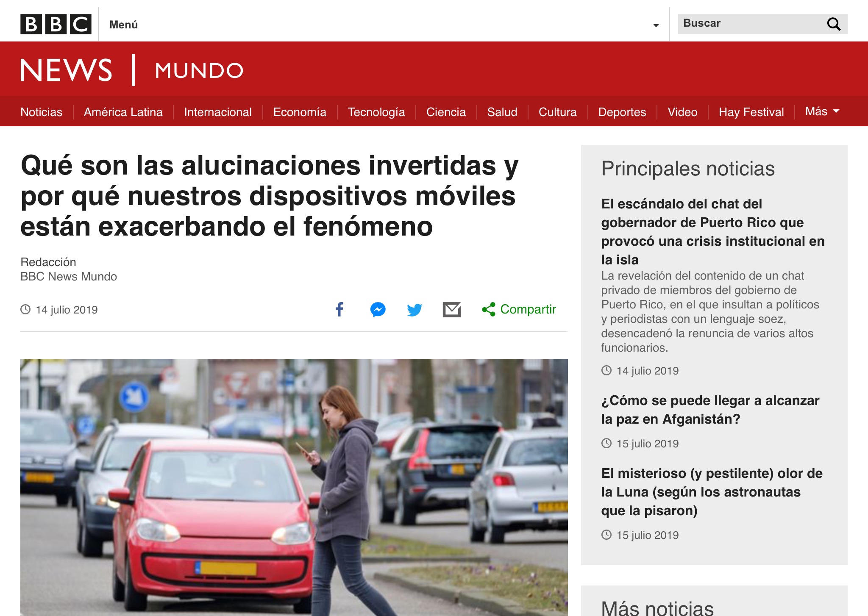Open the Más navigation dropdown
The height and width of the screenshot is (616, 868).
pyautogui.click(x=822, y=111)
